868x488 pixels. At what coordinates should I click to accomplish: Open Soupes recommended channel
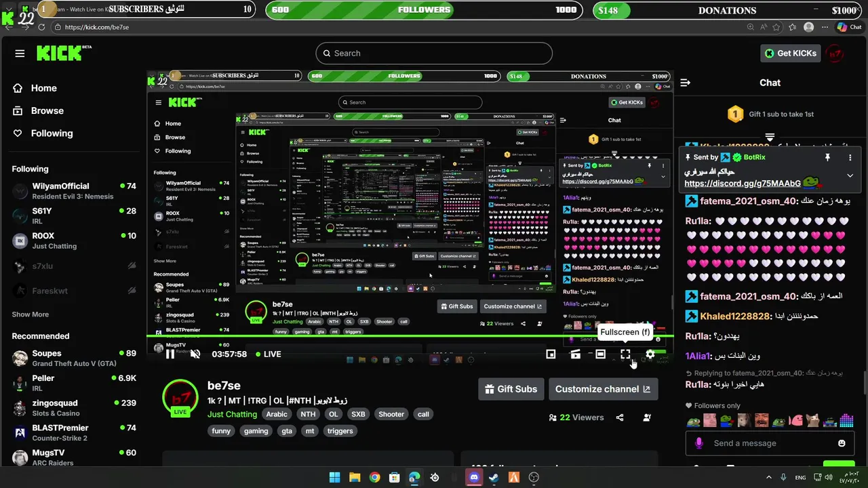coord(74,358)
